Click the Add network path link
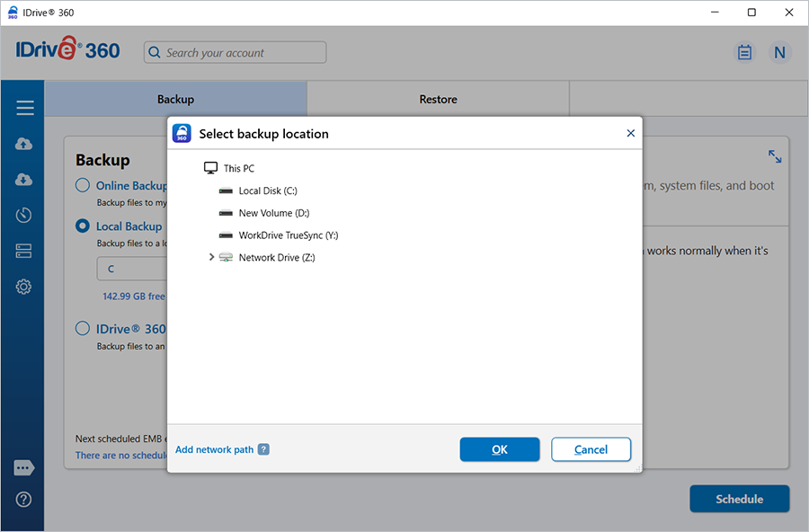Screen dimensions: 809x532 pyautogui.click(x=214, y=449)
